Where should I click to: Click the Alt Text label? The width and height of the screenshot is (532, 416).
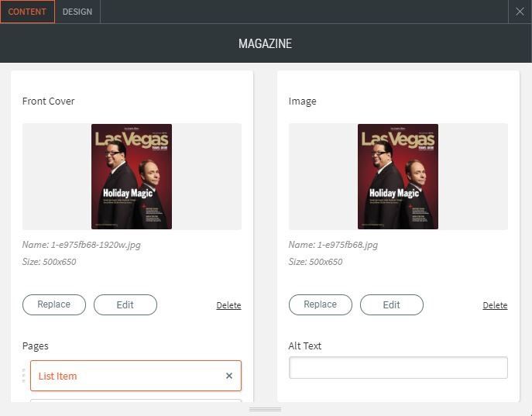(304, 346)
